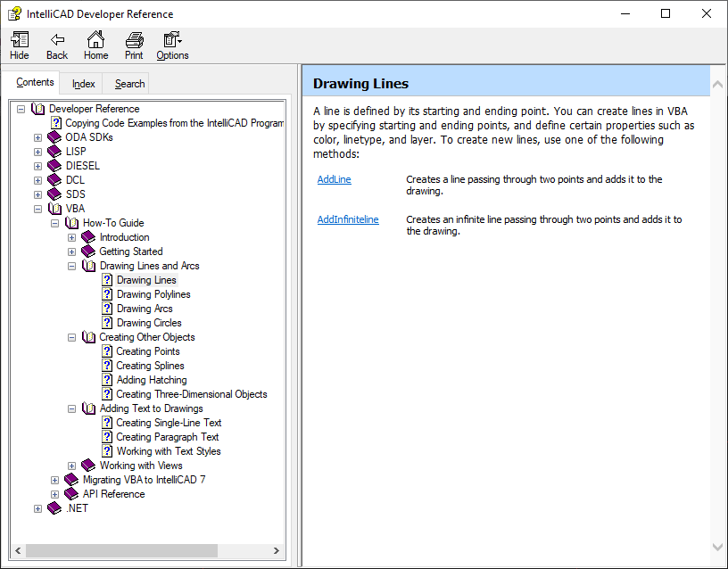
Task: Select the Migrating VBA to IntelliCAD 7 label
Action: click(x=144, y=480)
